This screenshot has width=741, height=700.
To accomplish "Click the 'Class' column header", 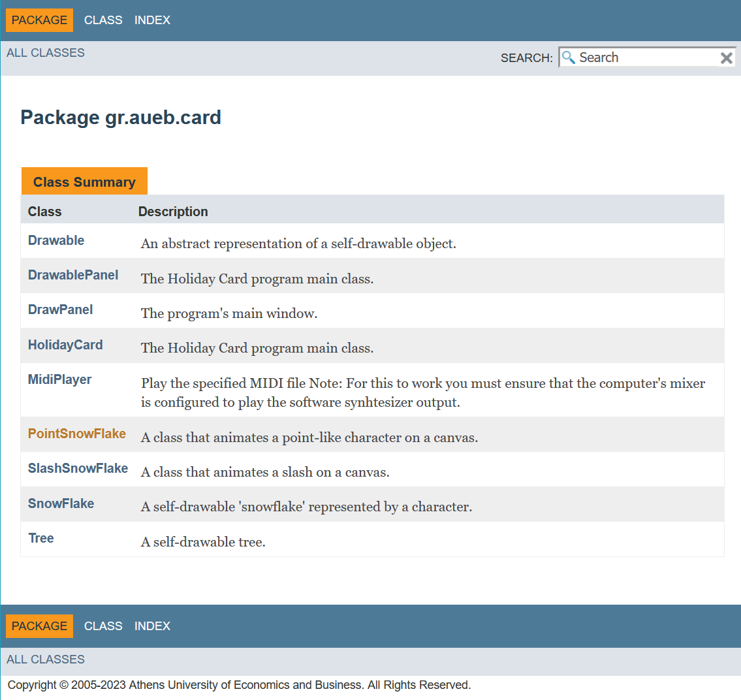I will (x=44, y=212).
